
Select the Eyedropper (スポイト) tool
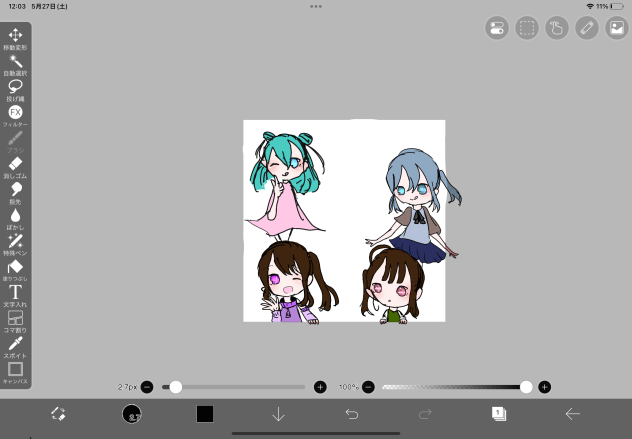[x=15, y=347]
